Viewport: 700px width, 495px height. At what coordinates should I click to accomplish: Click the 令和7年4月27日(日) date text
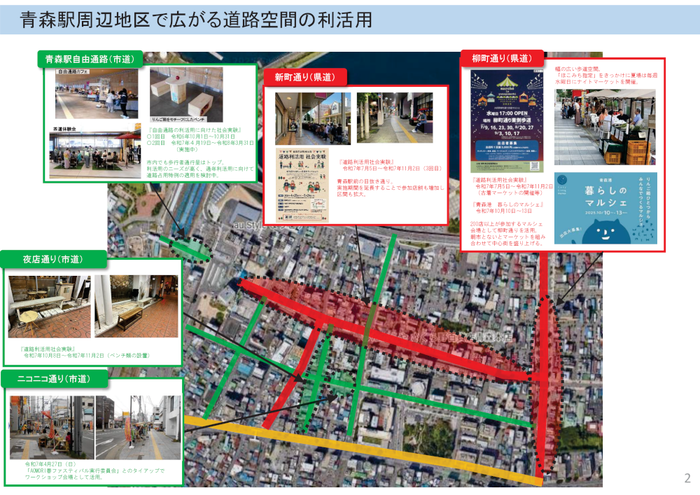pos(50,464)
